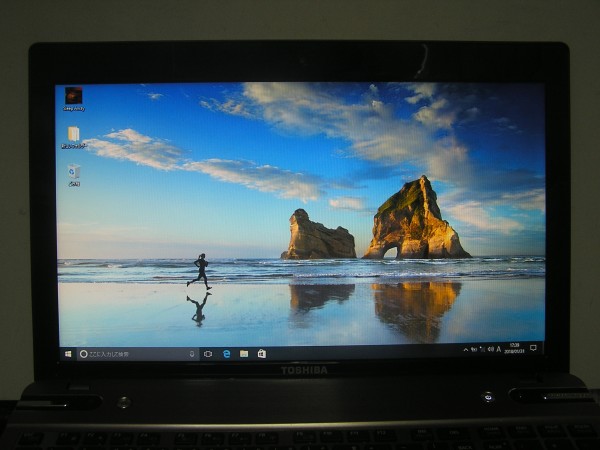Viewport: 600px width, 450px height.
Task: Open Microsoft Store from the taskbar
Action: click(x=262, y=354)
